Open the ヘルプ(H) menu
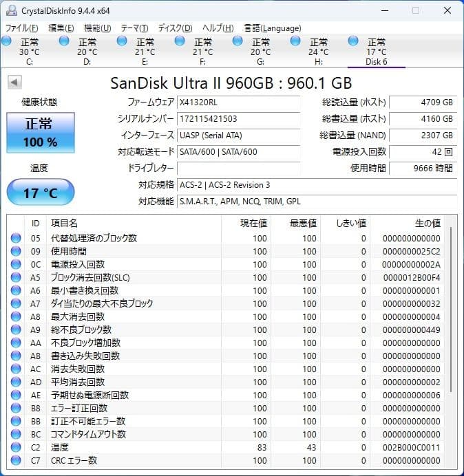Image resolution: width=464 pixels, height=476 pixels. click(218, 28)
